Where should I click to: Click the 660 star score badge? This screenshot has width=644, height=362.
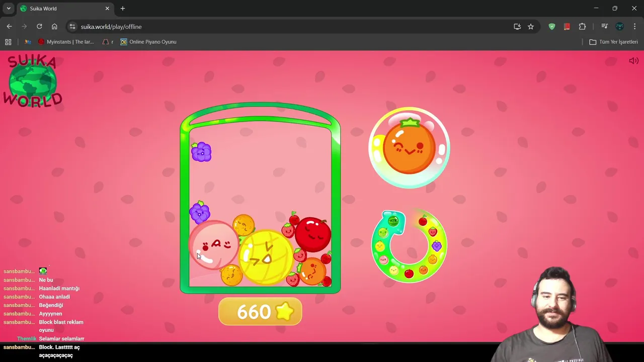pyautogui.click(x=260, y=312)
